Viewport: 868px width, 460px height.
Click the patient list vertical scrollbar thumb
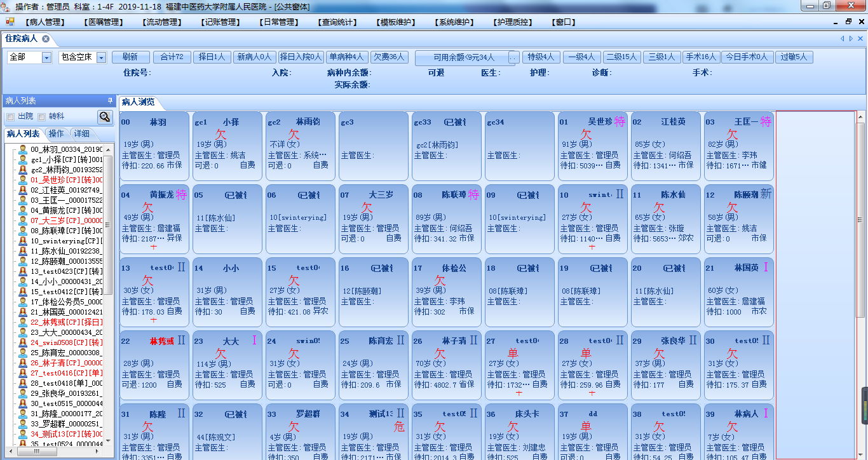(x=108, y=226)
